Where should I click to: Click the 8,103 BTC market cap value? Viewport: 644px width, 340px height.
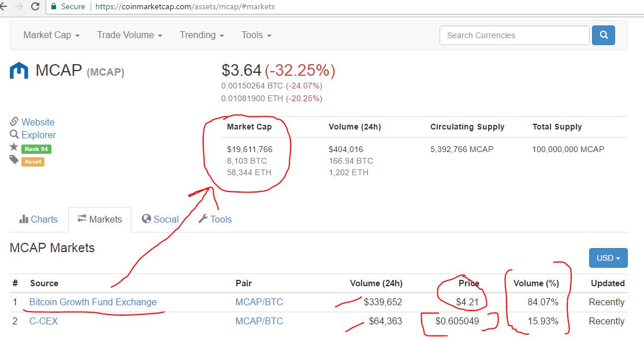pyautogui.click(x=247, y=161)
